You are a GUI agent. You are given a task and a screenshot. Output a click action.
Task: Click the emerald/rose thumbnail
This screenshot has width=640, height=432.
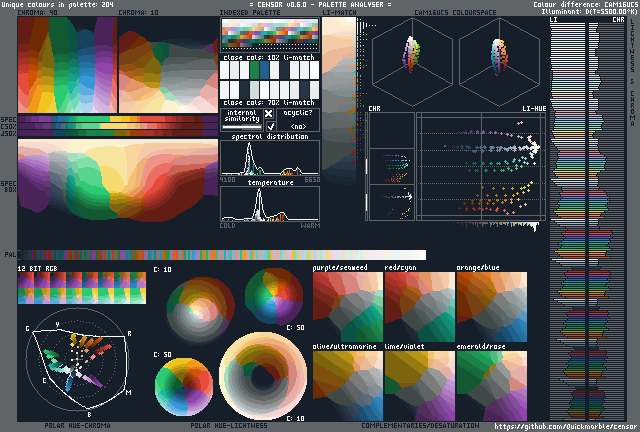coord(491,384)
